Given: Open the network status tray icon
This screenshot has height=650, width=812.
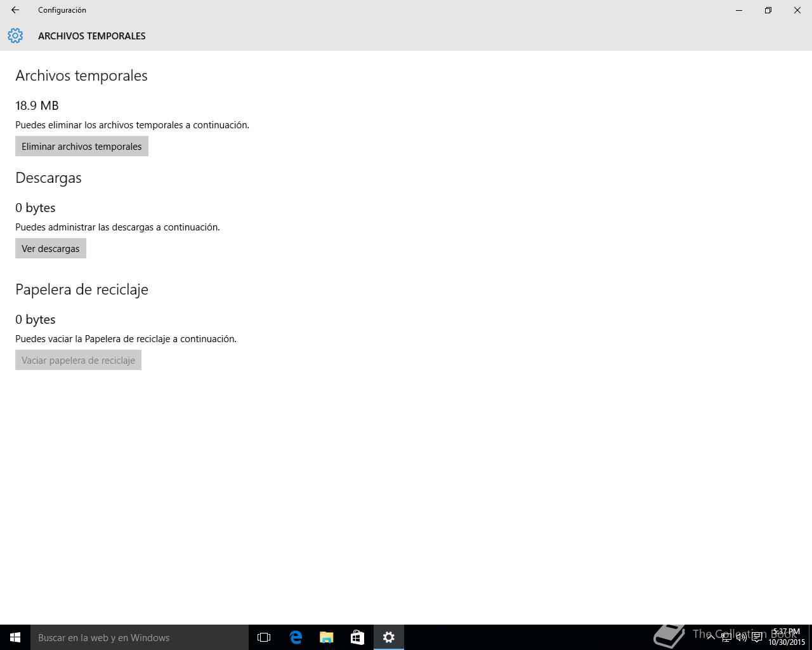Looking at the screenshot, I should [x=726, y=637].
